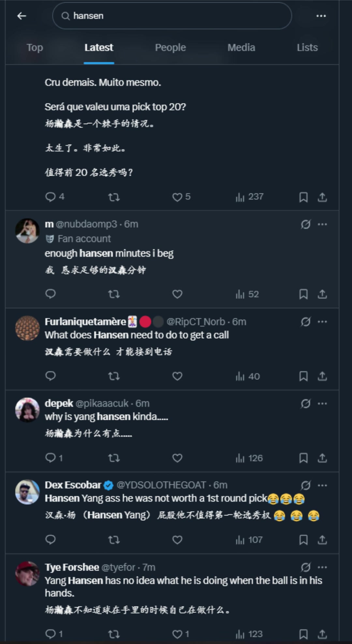Open the @YDSOLOTHEGOAT profile link
352x644 pixels.
coord(161,485)
